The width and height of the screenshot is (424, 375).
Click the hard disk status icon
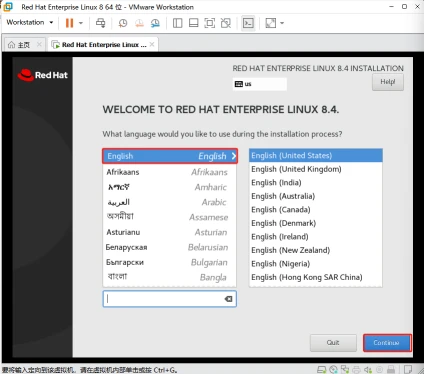click(x=321, y=370)
